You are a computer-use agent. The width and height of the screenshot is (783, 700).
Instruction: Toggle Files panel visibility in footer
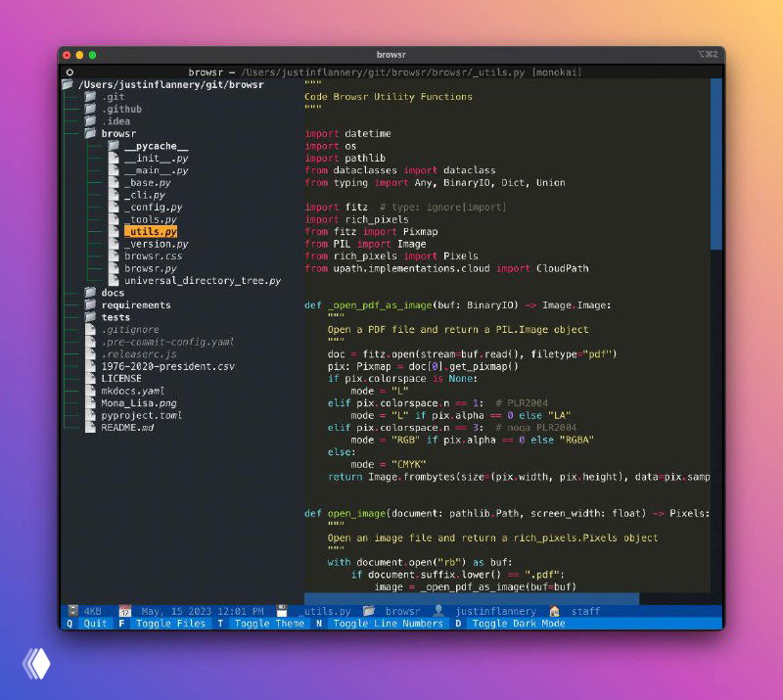click(170, 624)
